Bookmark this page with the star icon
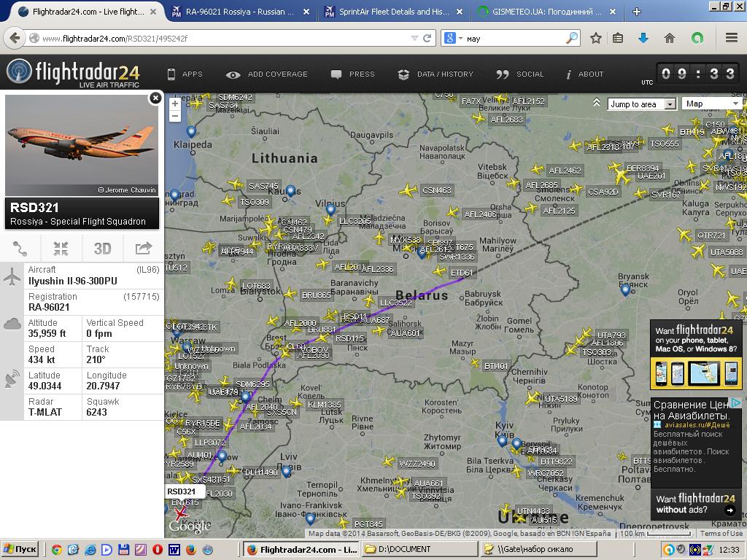Image resolution: width=747 pixels, height=560 pixels. tap(596, 38)
